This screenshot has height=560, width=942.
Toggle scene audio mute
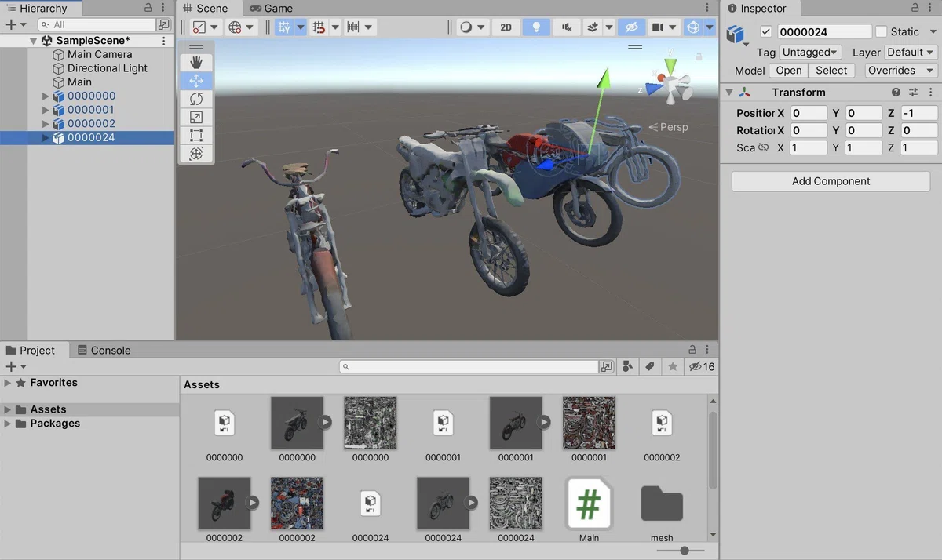click(567, 27)
